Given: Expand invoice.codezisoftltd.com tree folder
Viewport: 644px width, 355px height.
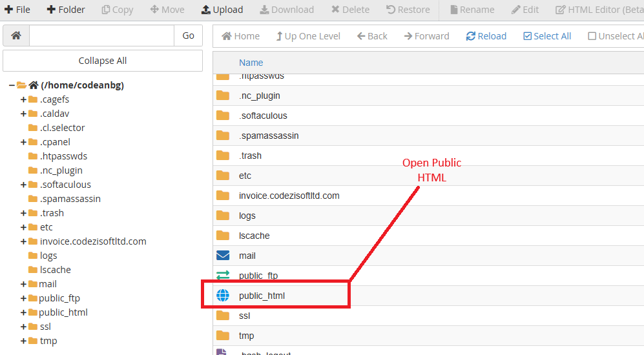Looking at the screenshot, I should pos(23,242).
